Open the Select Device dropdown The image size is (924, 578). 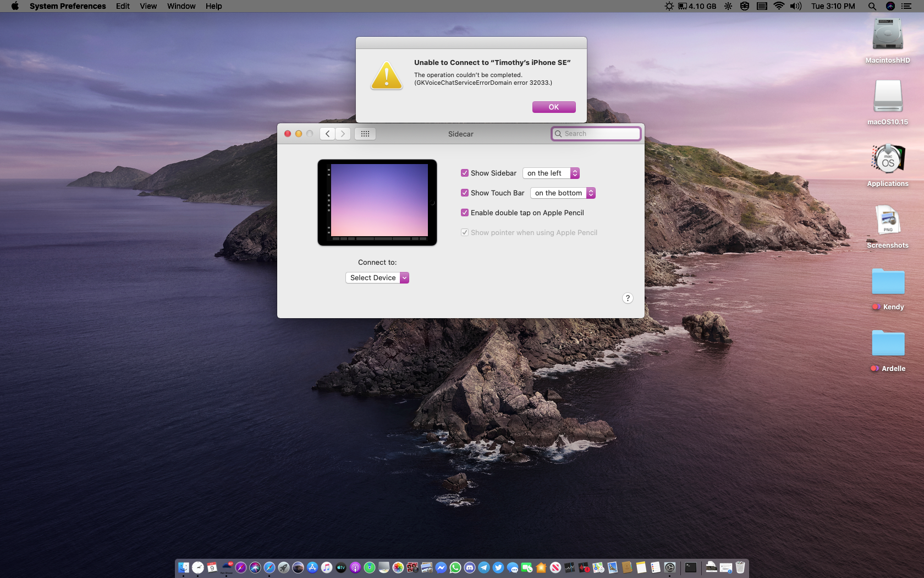tap(377, 277)
